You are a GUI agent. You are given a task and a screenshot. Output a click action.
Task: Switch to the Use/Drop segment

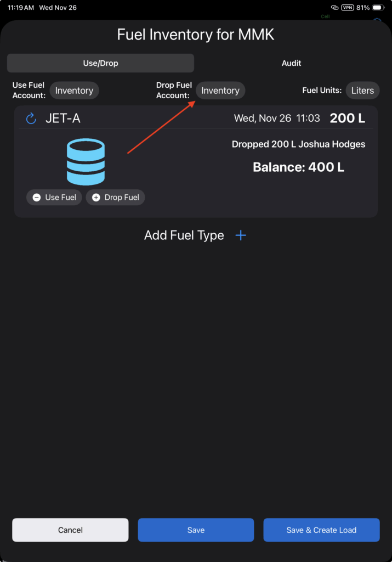(x=100, y=63)
